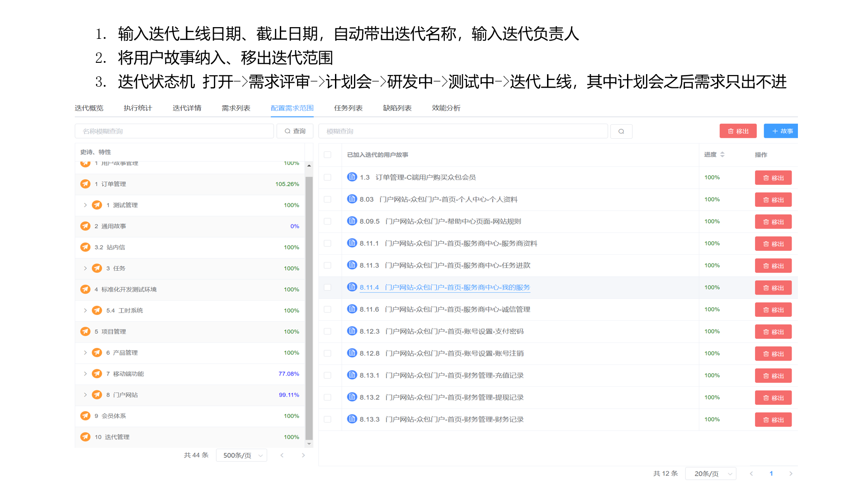Open the 20条/页 page size dropdown

click(x=711, y=474)
